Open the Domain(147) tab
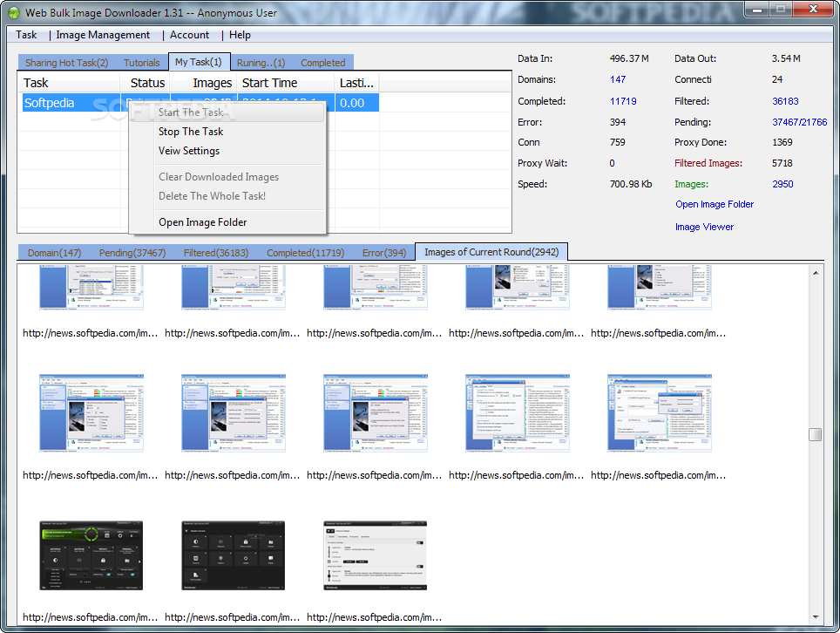 pyautogui.click(x=54, y=253)
